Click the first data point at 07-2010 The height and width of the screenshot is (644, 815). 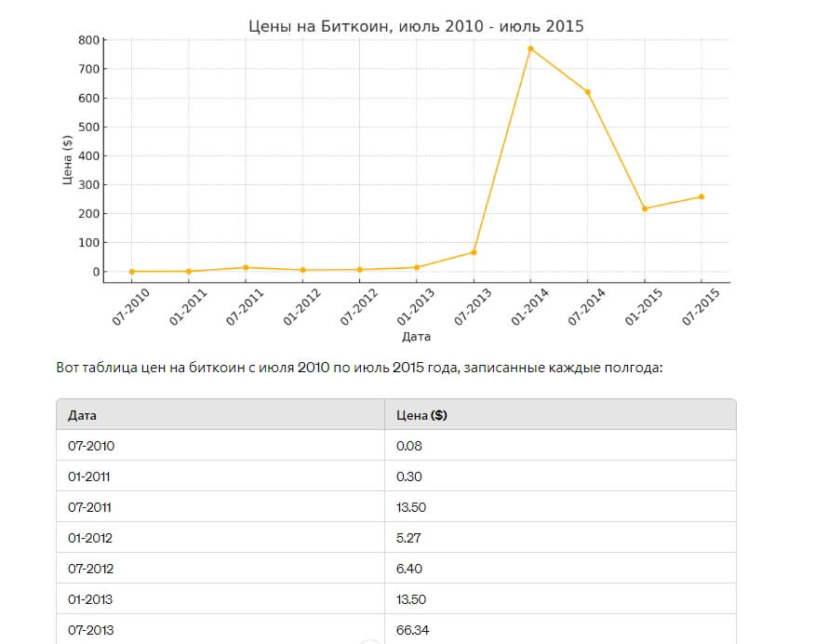[131, 272]
